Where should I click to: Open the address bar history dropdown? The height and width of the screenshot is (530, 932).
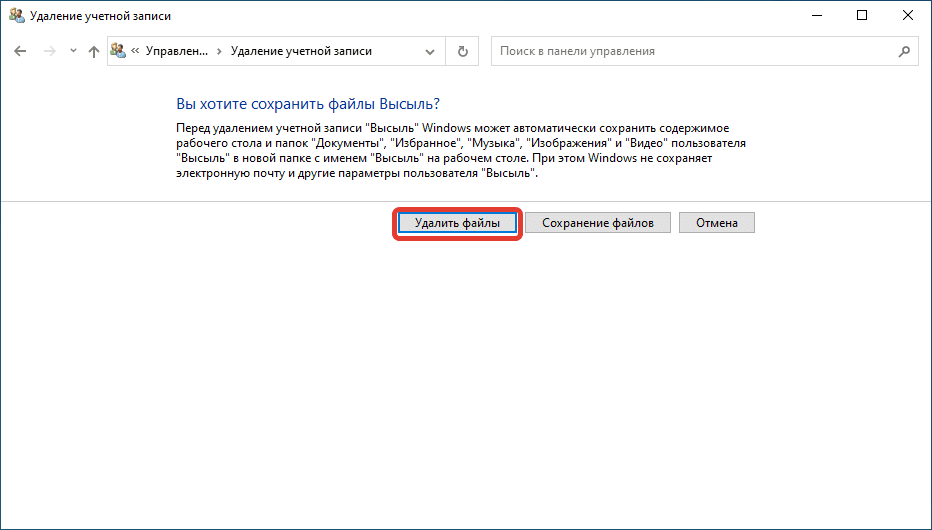[x=430, y=52]
